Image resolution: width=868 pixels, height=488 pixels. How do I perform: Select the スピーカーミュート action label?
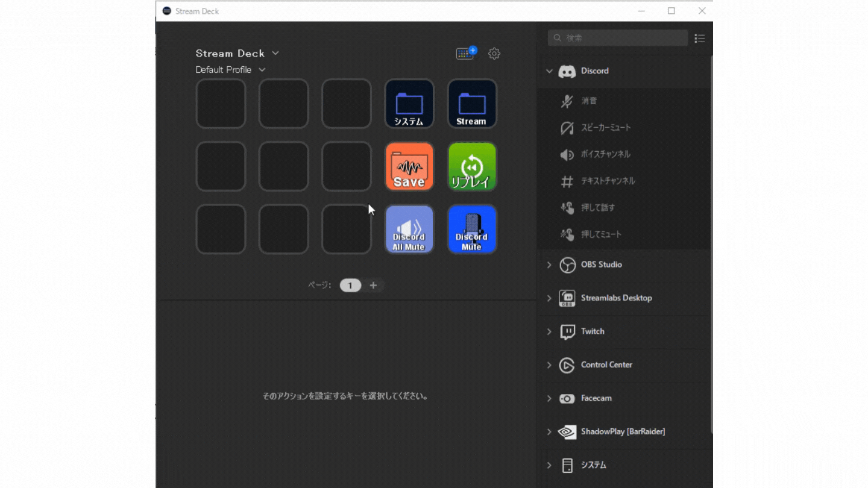click(606, 128)
